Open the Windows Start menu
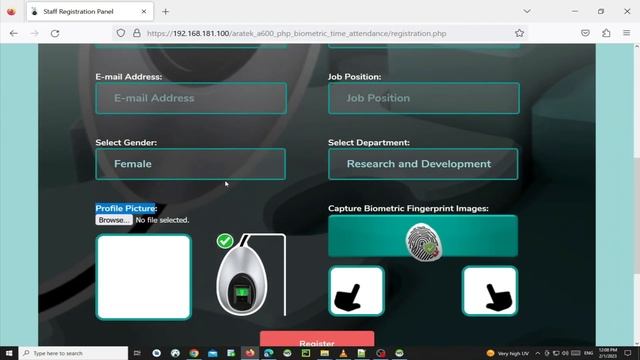640x360 pixels. click(x=9, y=353)
